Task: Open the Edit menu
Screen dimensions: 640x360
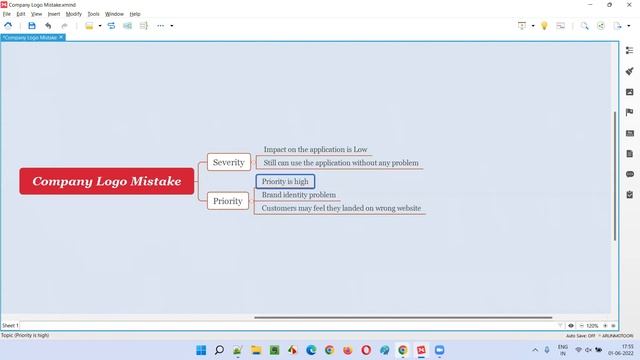Action: coord(21,14)
